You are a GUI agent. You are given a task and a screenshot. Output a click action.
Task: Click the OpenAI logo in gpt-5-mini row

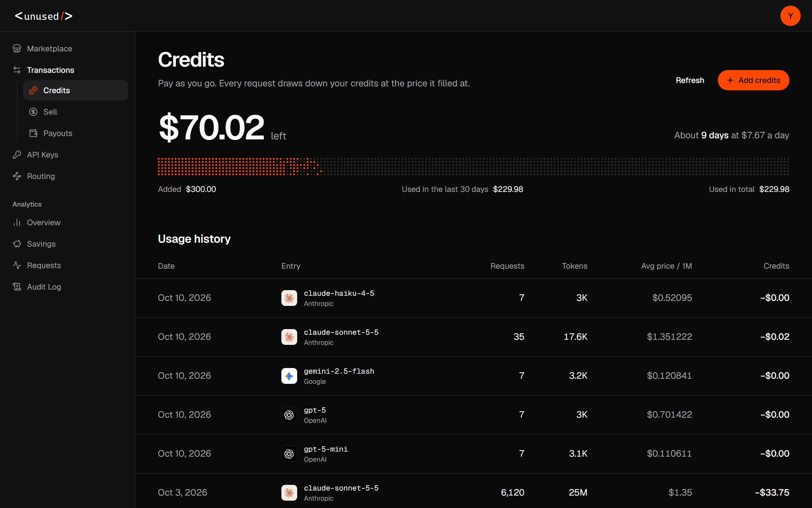(x=289, y=454)
